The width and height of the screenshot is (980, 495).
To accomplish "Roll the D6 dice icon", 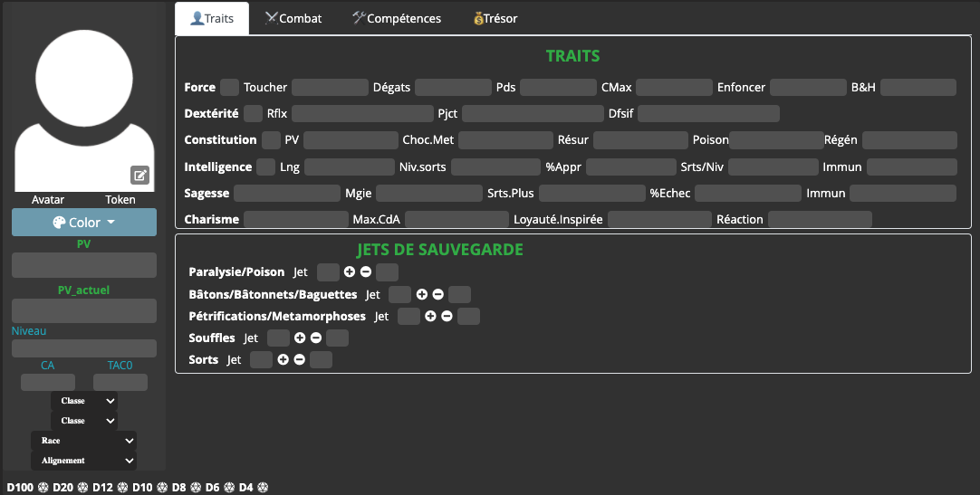I will [229, 488].
